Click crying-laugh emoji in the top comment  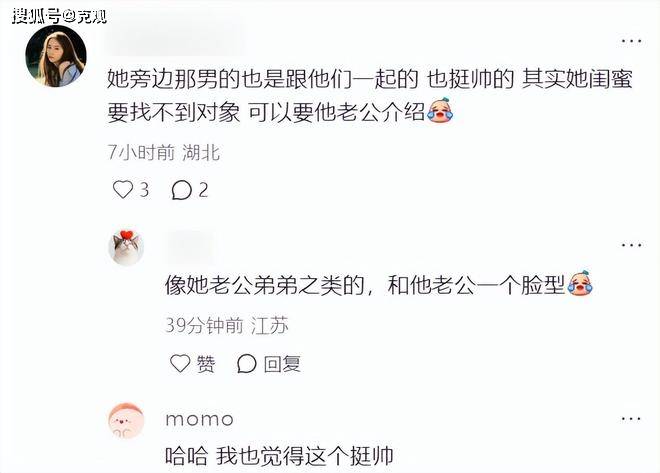tap(440, 111)
